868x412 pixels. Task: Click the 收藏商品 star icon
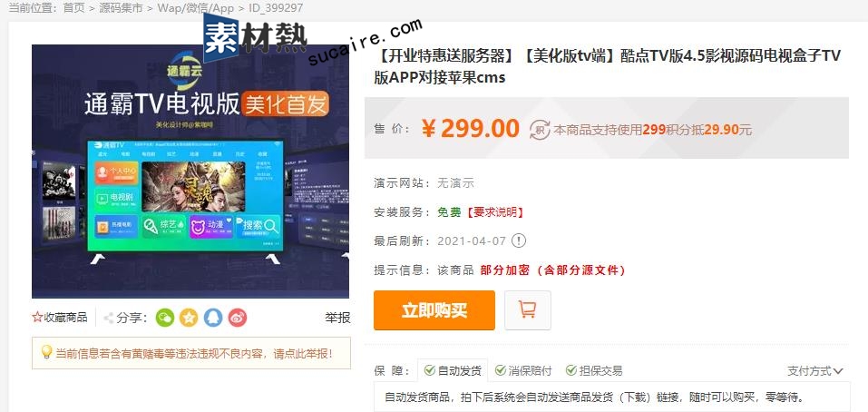(37, 318)
